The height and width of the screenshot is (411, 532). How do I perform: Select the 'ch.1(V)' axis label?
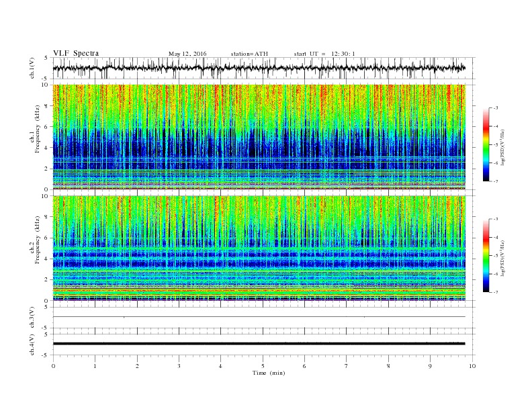pos(32,68)
